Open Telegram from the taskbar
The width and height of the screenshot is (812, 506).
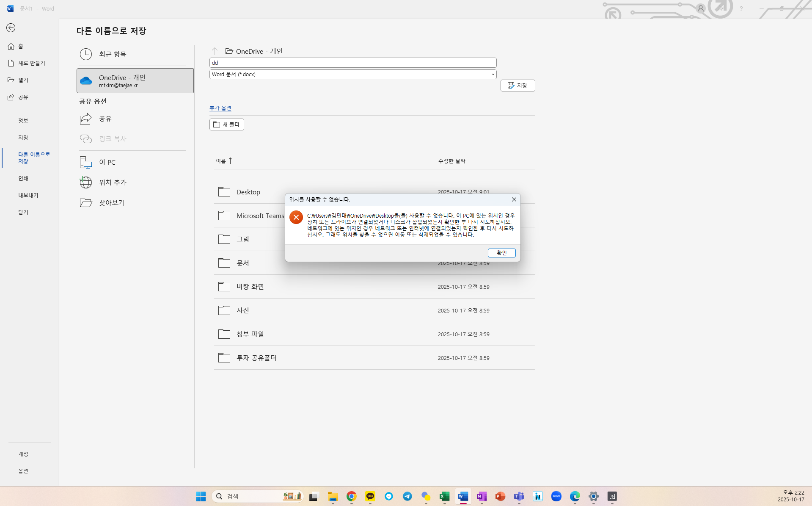(x=407, y=496)
